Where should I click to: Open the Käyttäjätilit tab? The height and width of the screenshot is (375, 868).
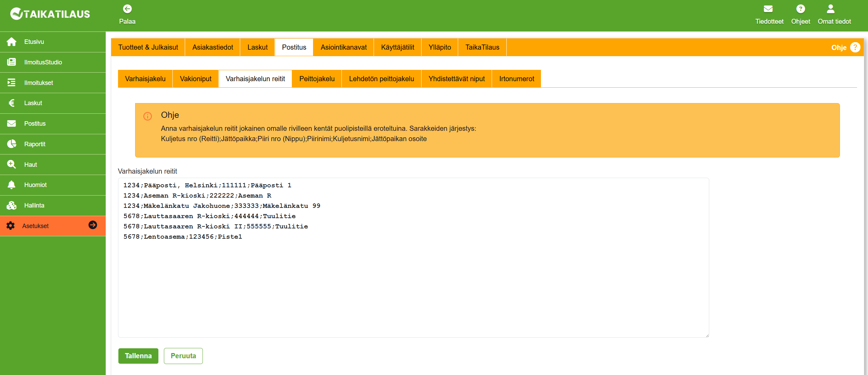(398, 47)
